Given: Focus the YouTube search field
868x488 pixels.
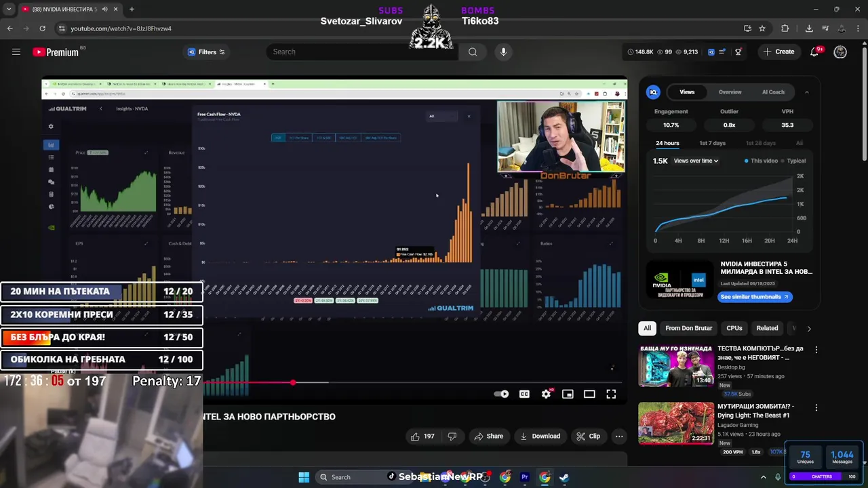Looking at the screenshot, I should click(x=363, y=52).
